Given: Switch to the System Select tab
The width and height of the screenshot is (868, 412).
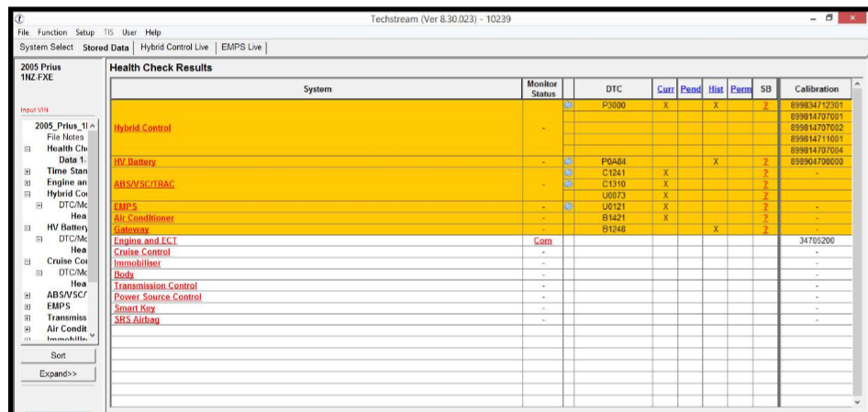Looking at the screenshot, I should (47, 47).
